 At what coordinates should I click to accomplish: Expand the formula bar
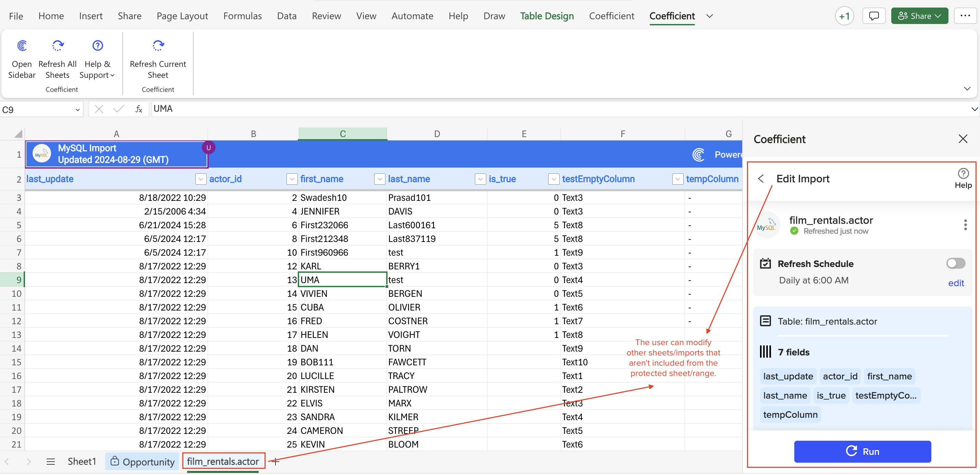click(x=974, y=109)
